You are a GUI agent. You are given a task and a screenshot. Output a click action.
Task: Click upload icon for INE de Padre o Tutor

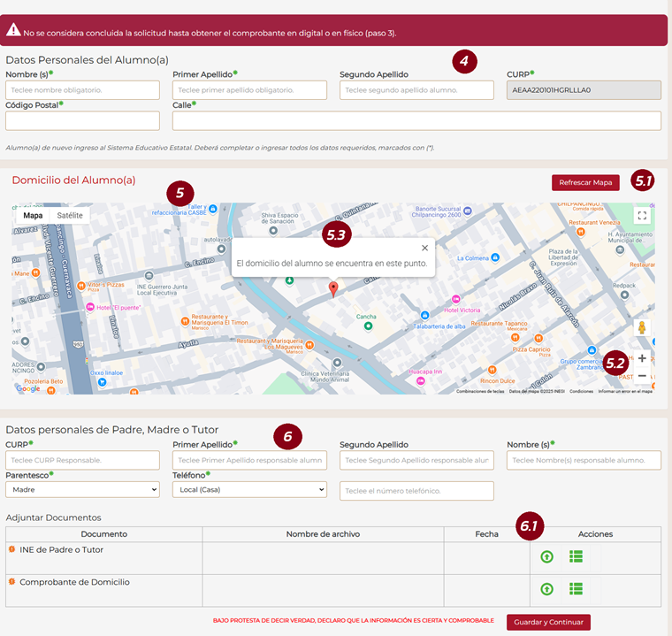tap(546, 556)
